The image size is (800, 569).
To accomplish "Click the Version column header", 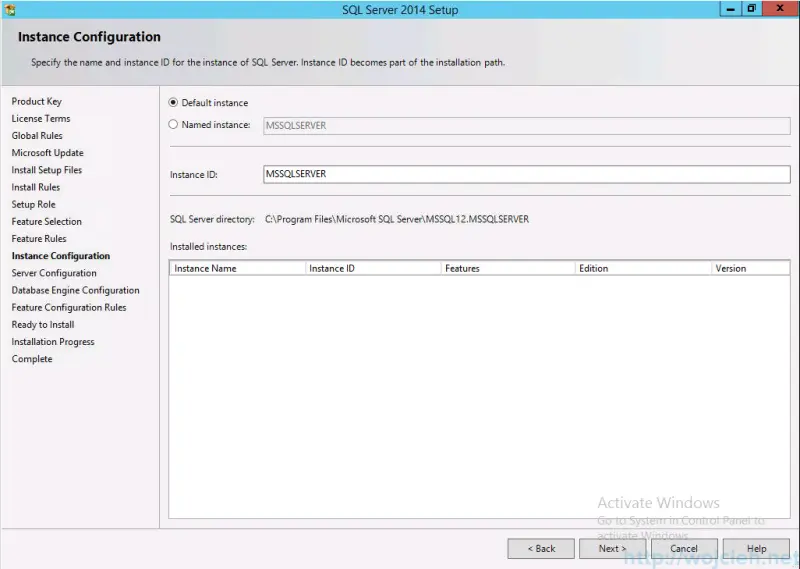I will click(751, 268).
